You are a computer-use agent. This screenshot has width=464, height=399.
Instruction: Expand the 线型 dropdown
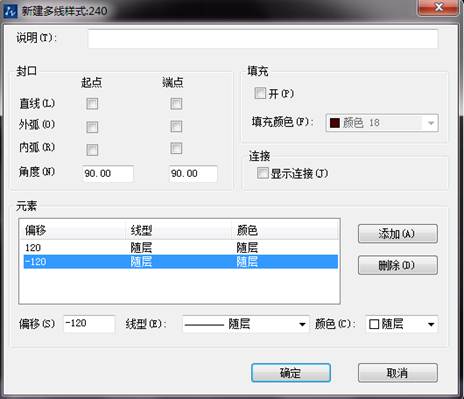pos(245,324)
